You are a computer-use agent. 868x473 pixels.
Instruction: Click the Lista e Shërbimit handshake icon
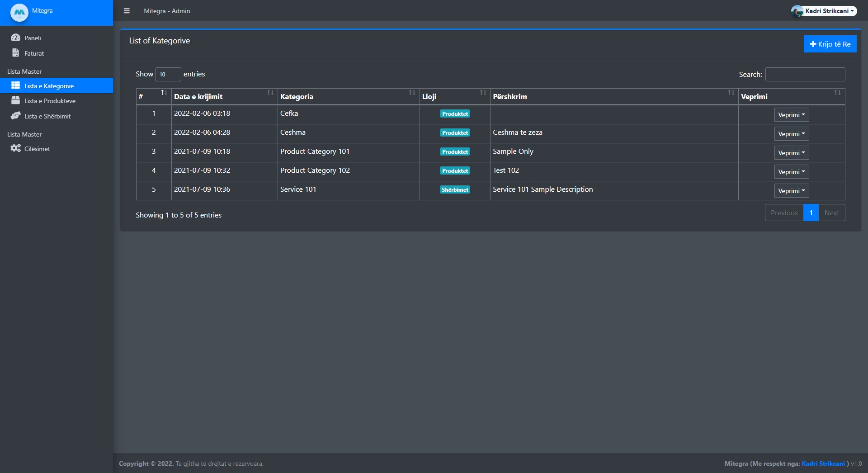click(x=15, y=116)
